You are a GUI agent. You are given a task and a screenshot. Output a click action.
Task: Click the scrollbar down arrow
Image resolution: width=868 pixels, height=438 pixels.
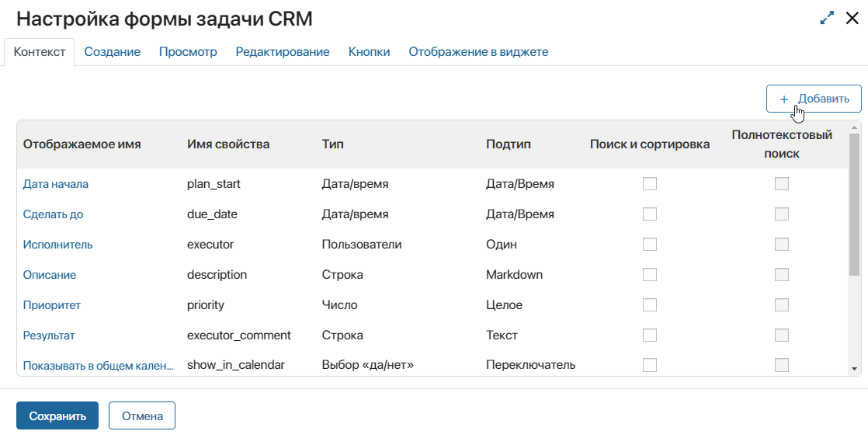tap(854, 369)
